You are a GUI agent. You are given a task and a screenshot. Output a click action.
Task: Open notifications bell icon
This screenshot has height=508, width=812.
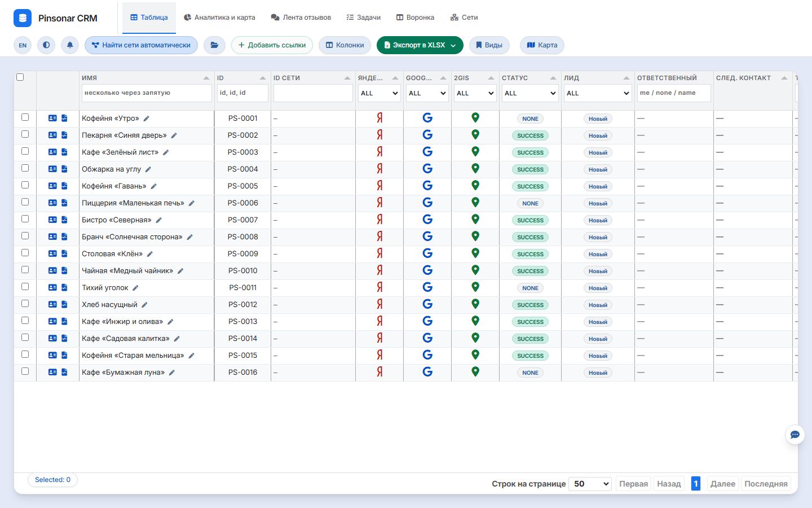click(x=70, y=45)
